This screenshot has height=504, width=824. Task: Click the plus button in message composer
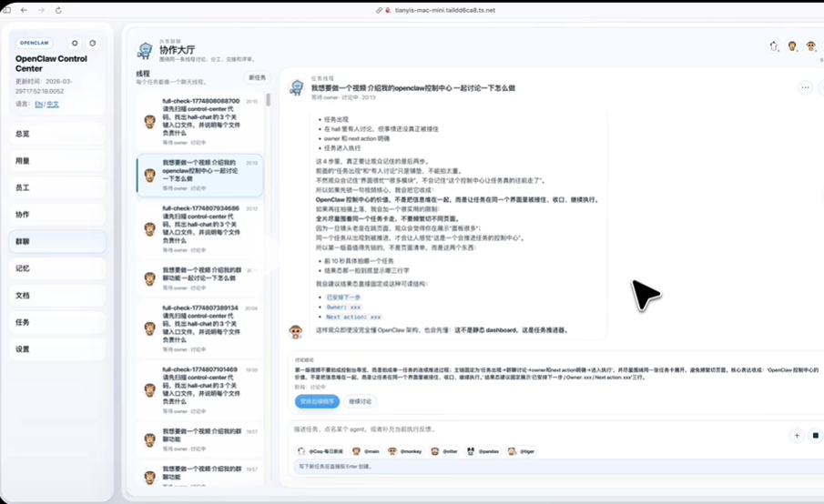click(x=797, y=435)
